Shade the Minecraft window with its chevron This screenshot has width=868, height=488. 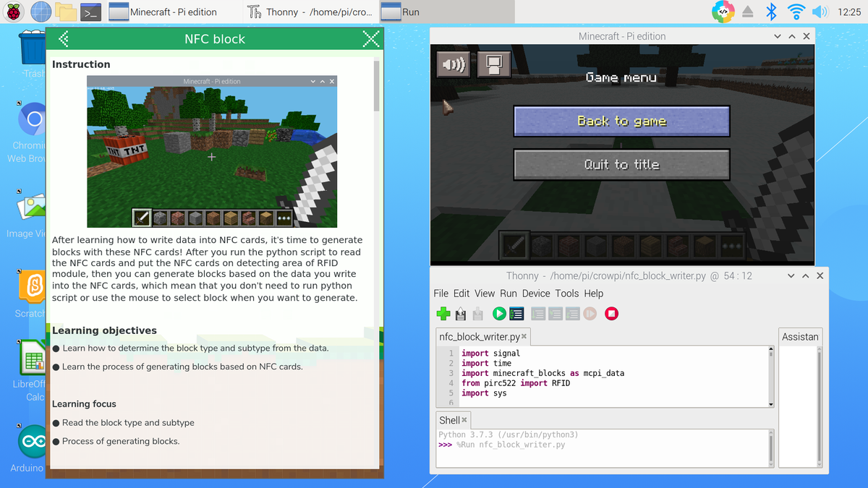[778, 35]
